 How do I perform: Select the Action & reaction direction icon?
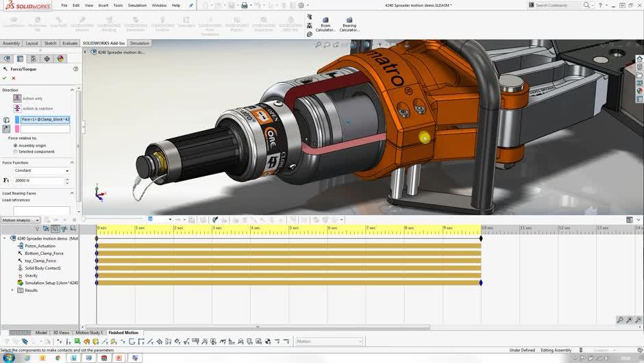(x=17, y=108)
